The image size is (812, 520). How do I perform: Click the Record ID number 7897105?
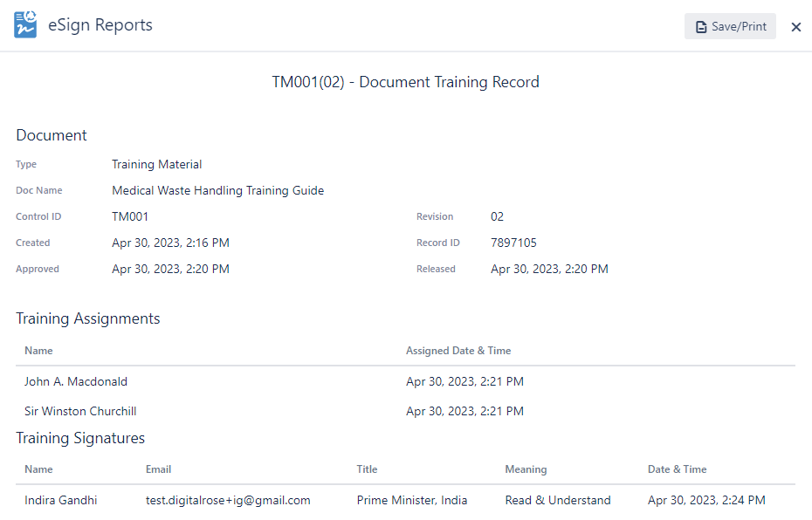513,243
